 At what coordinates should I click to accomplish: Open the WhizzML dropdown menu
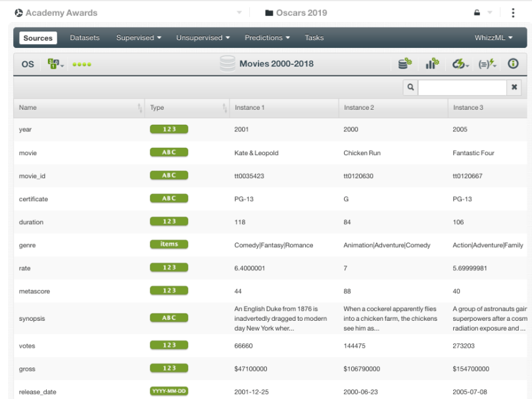point(494,37)
